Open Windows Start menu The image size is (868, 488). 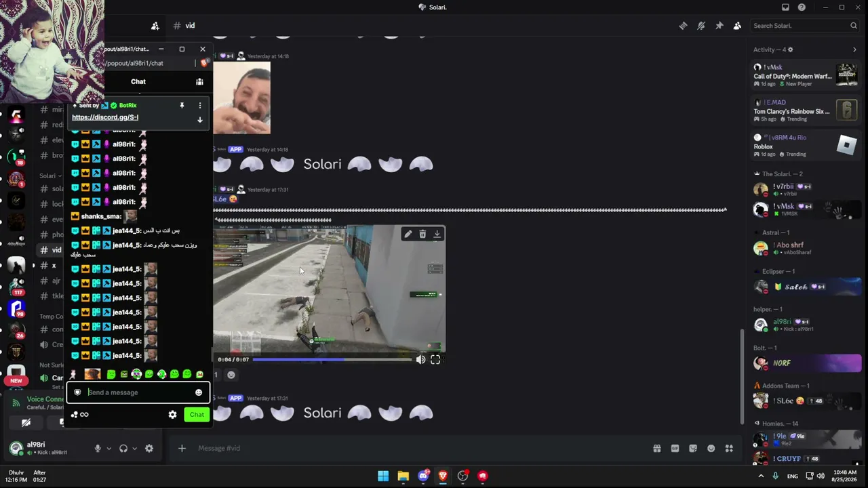(383, 476)
